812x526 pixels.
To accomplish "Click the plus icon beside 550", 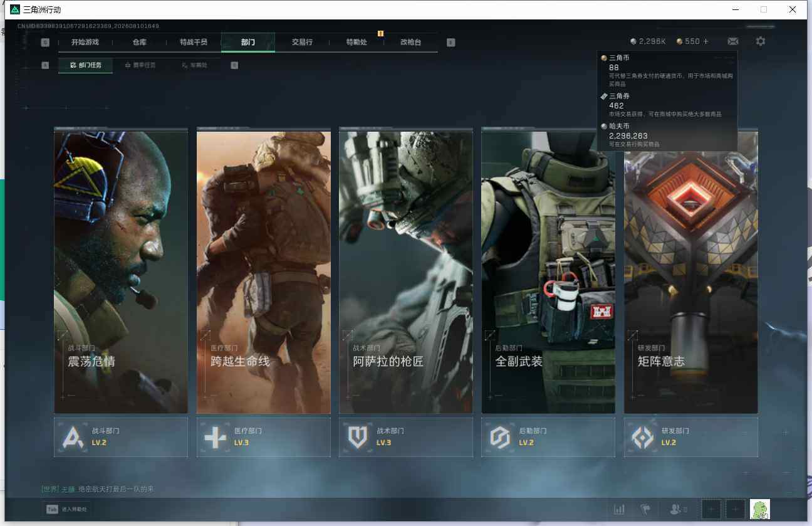I will [x=706, y=41].
